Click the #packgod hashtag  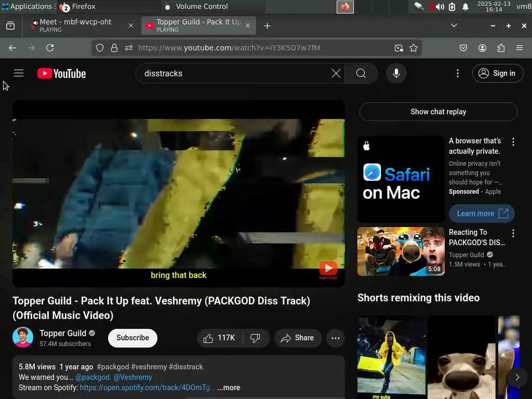113,367
